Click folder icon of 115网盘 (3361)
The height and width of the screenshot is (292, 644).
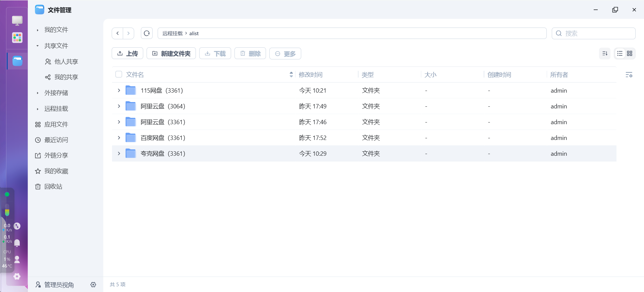tap(130, 90)
